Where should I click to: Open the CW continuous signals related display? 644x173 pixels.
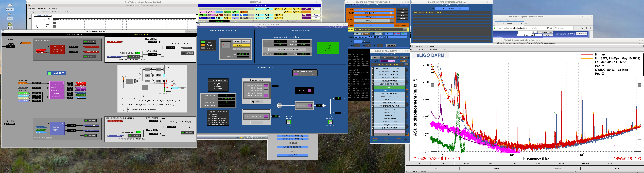click(x=257, y=123)
